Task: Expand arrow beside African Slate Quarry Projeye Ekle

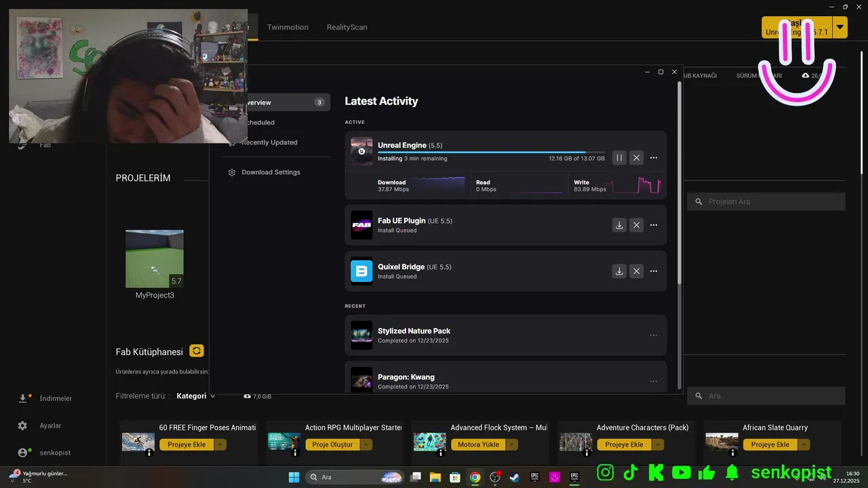Action: 804,445
